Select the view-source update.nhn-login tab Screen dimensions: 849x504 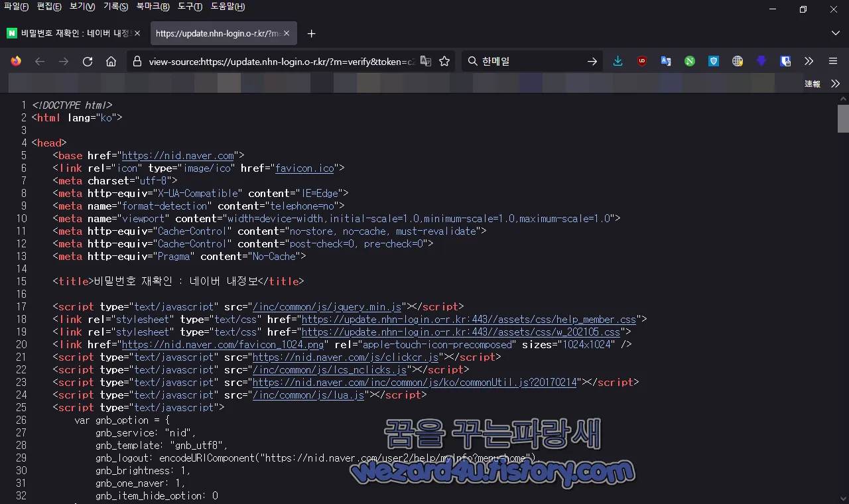pos(224,33)
